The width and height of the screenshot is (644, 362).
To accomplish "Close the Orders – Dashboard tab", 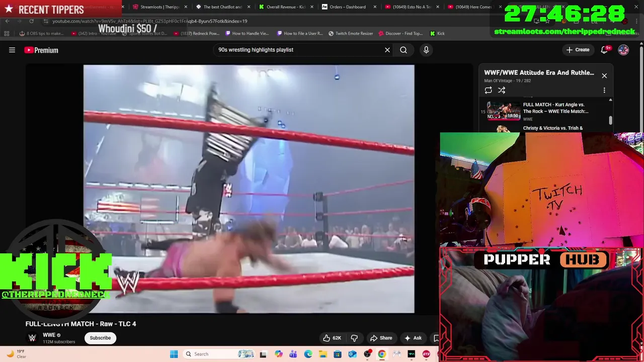I will tap(374, 7).
